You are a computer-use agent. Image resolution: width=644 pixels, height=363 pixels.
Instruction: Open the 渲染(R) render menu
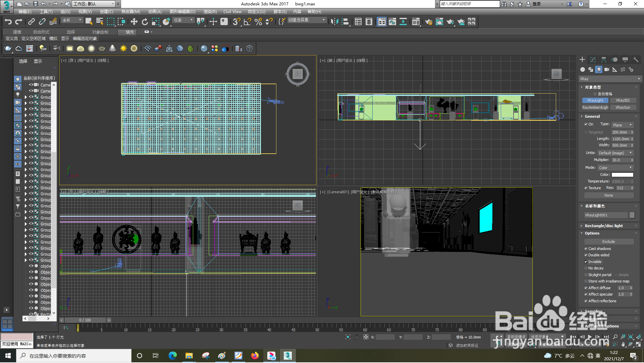210,11
